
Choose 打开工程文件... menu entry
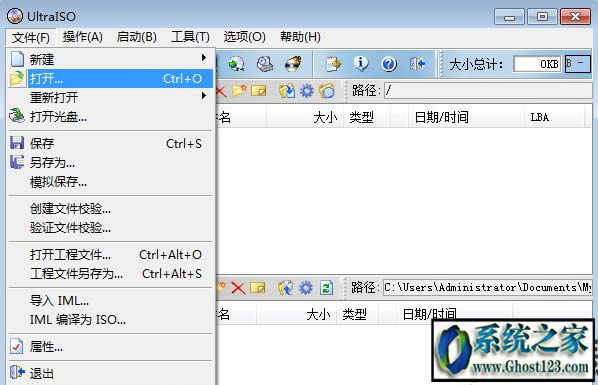click(111, 255)
